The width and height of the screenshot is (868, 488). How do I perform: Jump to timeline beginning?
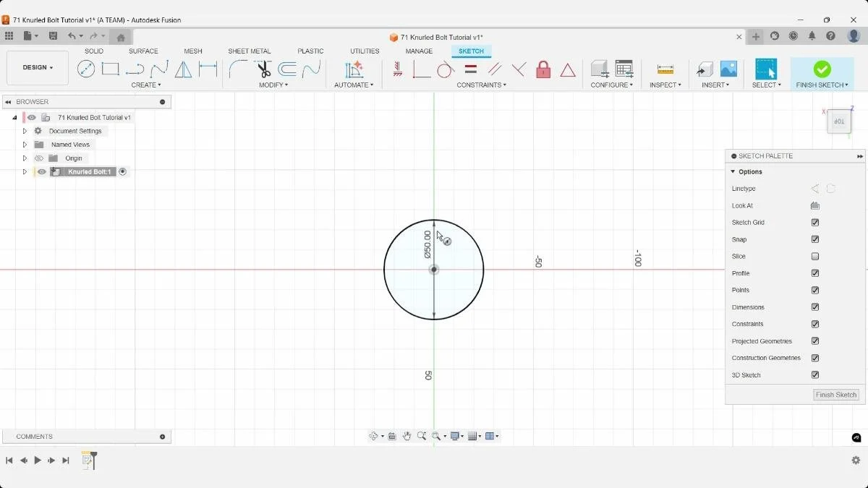pyautogui.click(x=9, y=461)
